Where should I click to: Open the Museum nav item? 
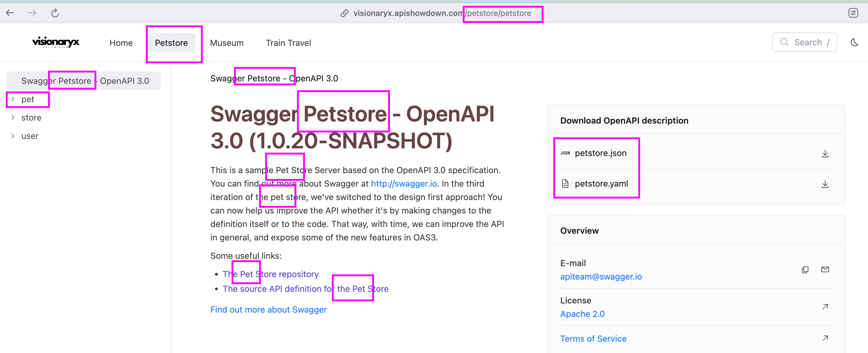click(x=226, y=43)
